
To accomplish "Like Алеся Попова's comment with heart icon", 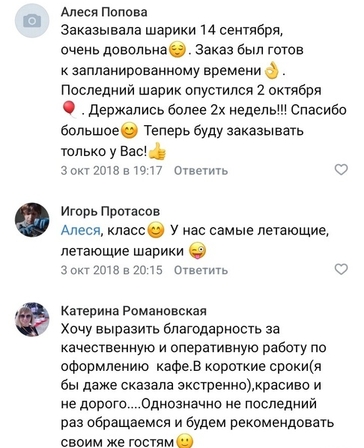I will click(x=341, y=170).
